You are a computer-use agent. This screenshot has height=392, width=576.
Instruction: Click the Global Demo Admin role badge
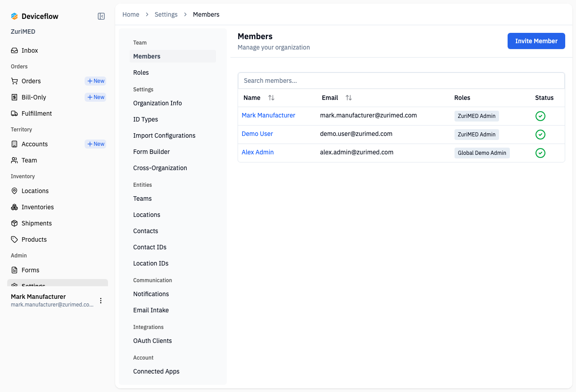(482, 153)
